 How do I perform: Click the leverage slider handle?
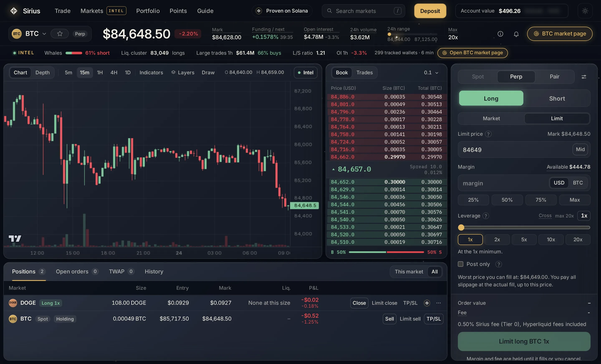[x=461, y=227]
